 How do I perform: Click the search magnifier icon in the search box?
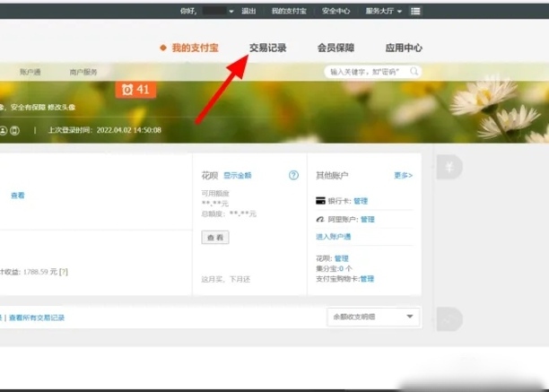tap(414, 71)
